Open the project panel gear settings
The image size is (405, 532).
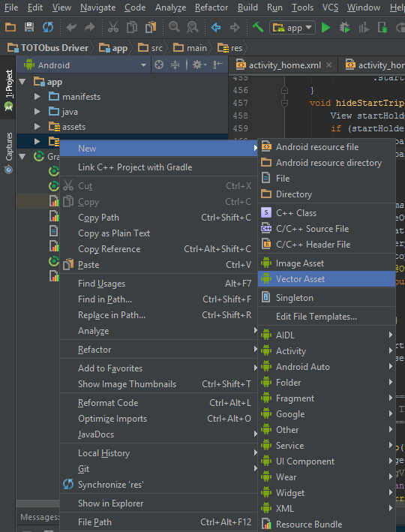coord(199,65)
